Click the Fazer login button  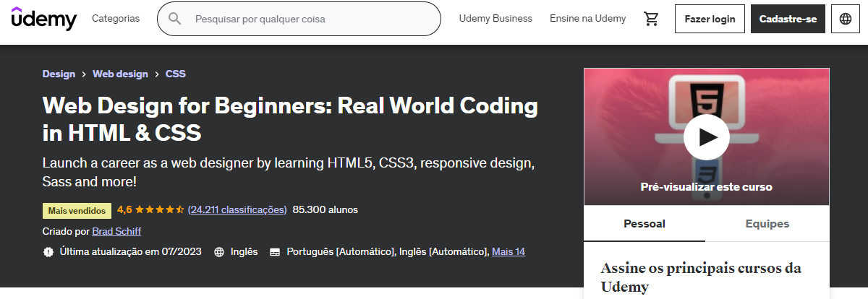click(710, 19)
